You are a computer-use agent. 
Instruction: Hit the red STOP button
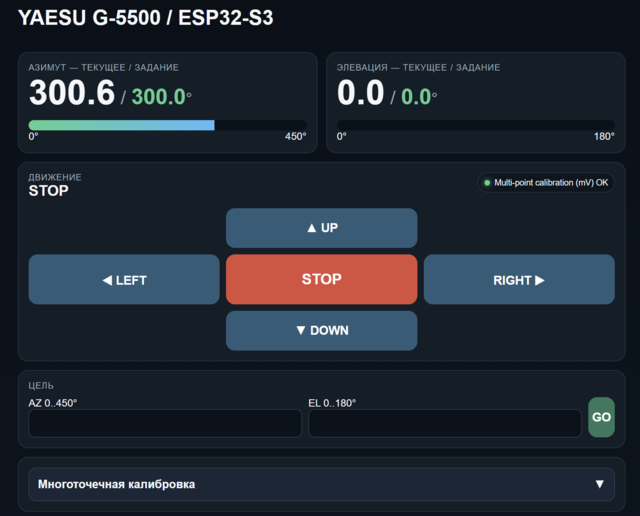(x=322, y=280)
